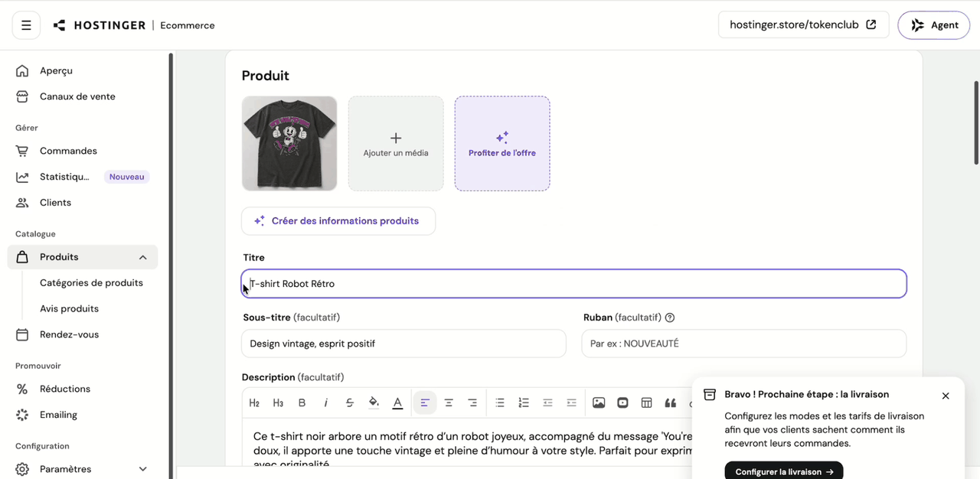Screen dimensions: 980x479
Task: Click the Réductions percent icon
Action: [22, 389]
